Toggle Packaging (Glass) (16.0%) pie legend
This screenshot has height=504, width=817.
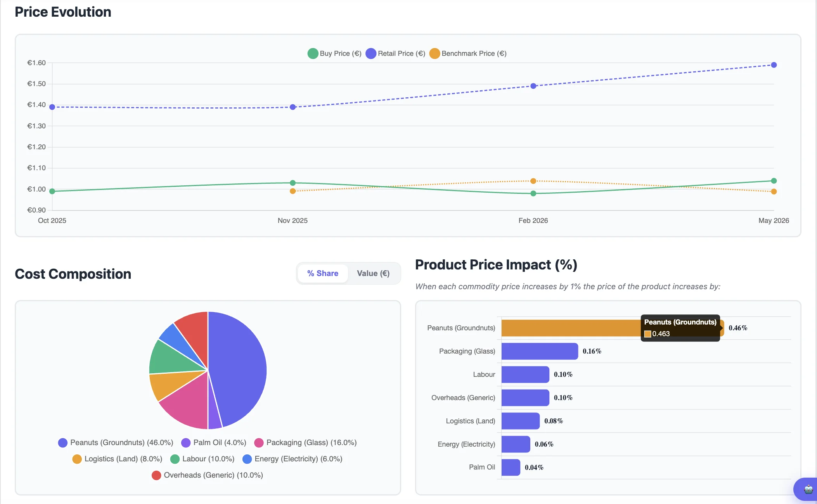click(x=306, y=443)
